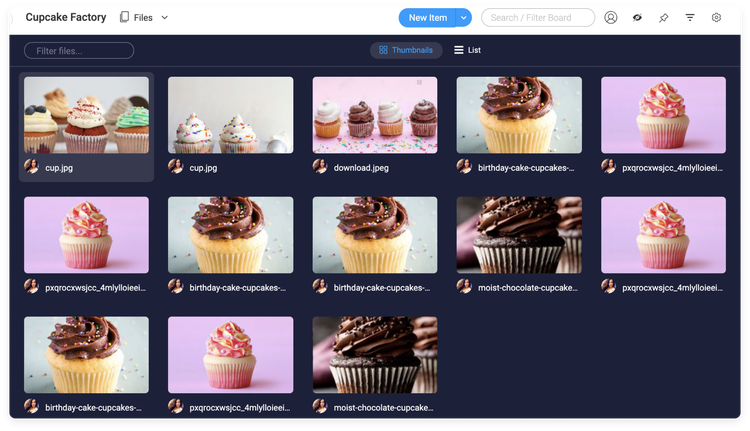Click avatar beside bottom-row birthday-cake-cupcakes name
Image resolution: width=750 pixels, height=431 pixels.
(x=32, y=406)
